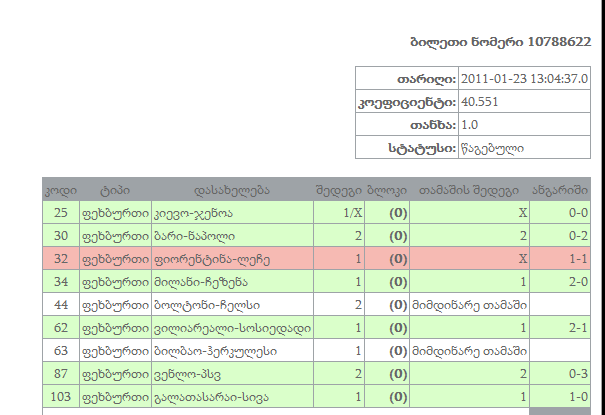Click the 'კოდი' column header

pos(61,190)
